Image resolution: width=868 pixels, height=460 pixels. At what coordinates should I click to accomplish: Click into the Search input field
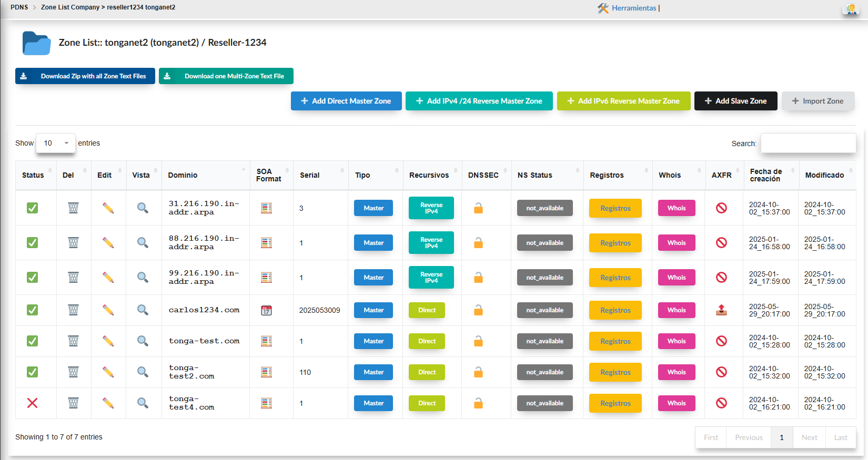(x=808, y=143)
